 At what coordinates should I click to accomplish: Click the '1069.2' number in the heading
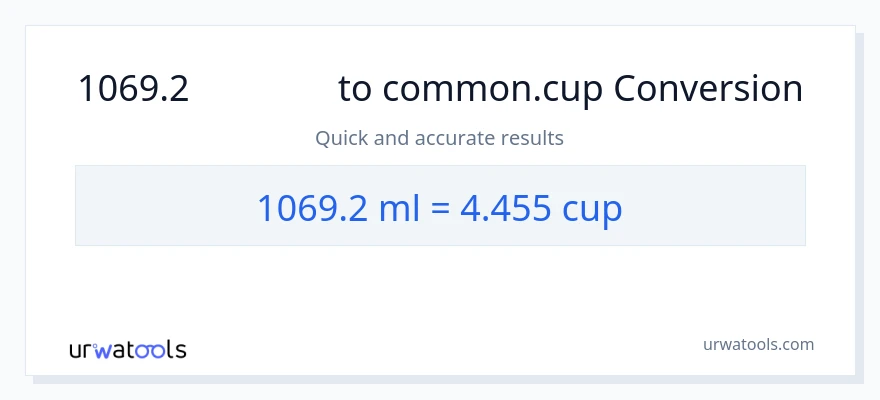(x=134, y=90)
